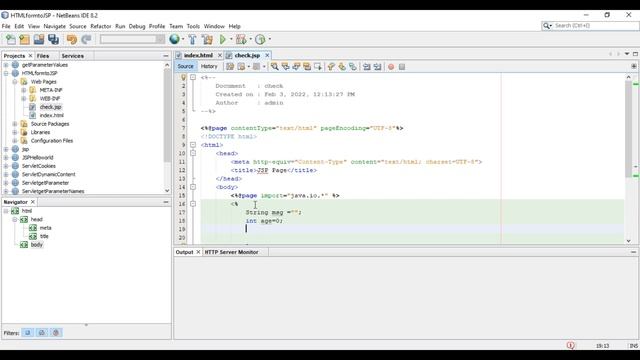Screen dimensions: 640x360
Task: Open dropdown arrow next to globe browser icon
Action: (183, 40)
